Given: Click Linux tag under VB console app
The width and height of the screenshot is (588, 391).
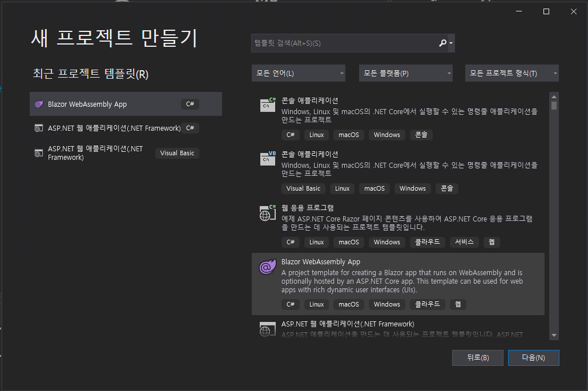Looking at the screenshot, I should 342,188.
